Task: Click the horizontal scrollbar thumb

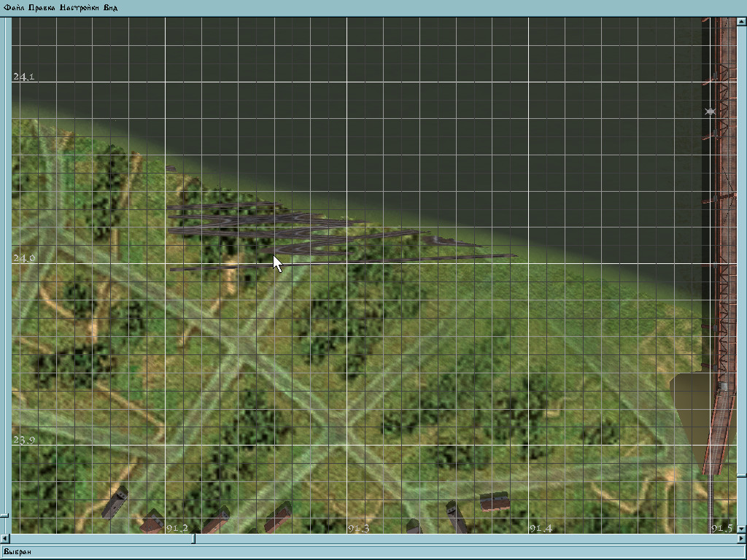Action: click(x=193, y=539)
